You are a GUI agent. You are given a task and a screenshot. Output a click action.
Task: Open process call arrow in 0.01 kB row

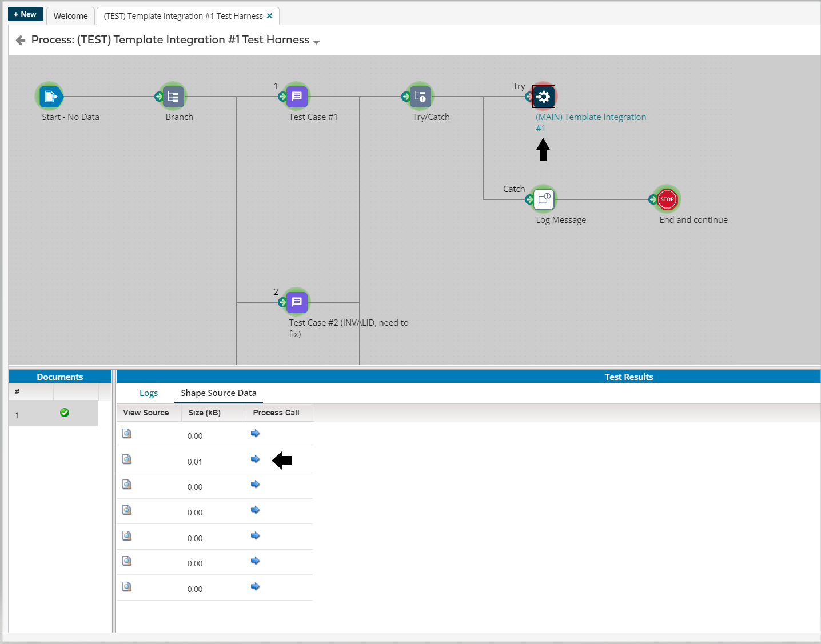[x=255, y=459]
